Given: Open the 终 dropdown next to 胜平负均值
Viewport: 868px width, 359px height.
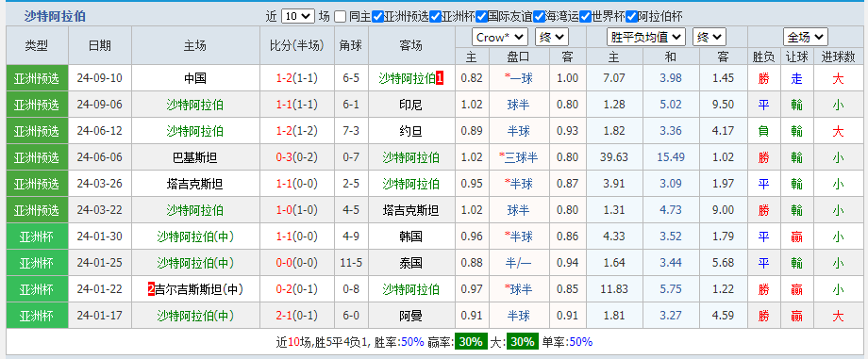Looking at the screenshot, I should click(x=709, y=38).
